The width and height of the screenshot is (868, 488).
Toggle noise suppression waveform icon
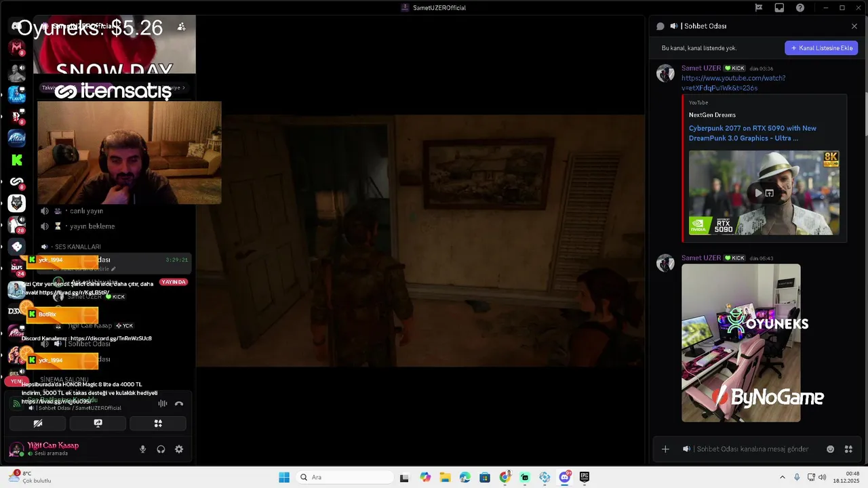coord(162,403)
